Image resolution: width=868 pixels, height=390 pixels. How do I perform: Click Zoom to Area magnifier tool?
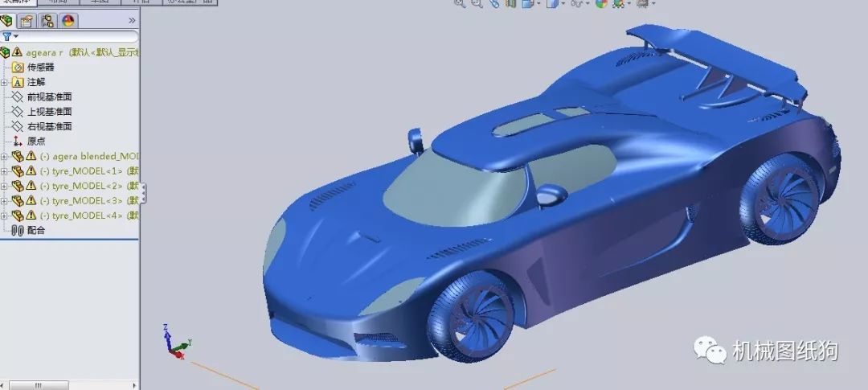pos(477,3)
